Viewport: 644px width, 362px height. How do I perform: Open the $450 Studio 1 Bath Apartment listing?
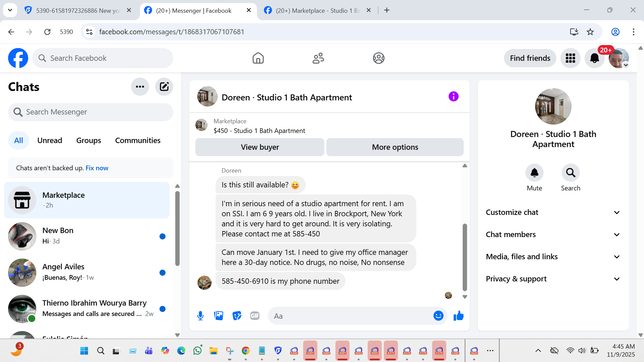point(259,131)
